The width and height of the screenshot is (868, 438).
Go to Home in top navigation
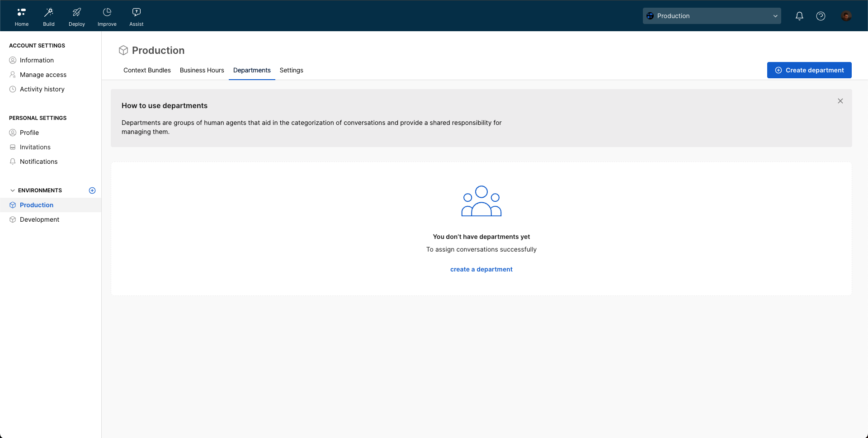22,16
